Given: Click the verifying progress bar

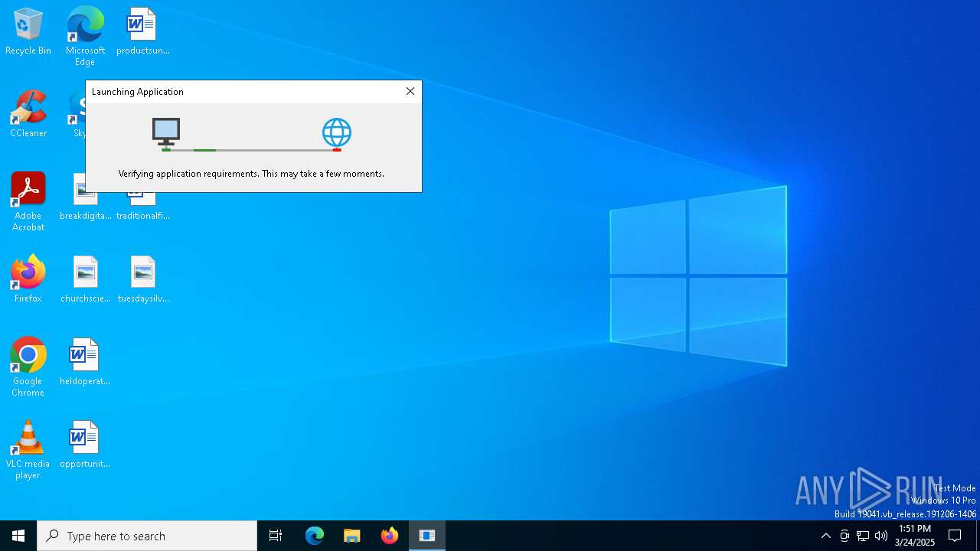Looking at the screenshot, I should point(251,150).
